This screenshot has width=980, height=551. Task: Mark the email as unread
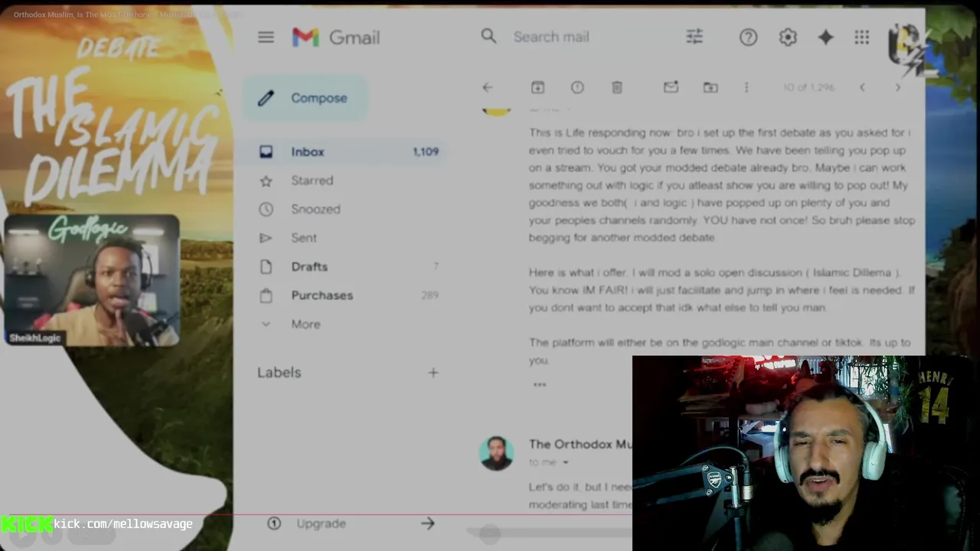(x=671, y=87)
